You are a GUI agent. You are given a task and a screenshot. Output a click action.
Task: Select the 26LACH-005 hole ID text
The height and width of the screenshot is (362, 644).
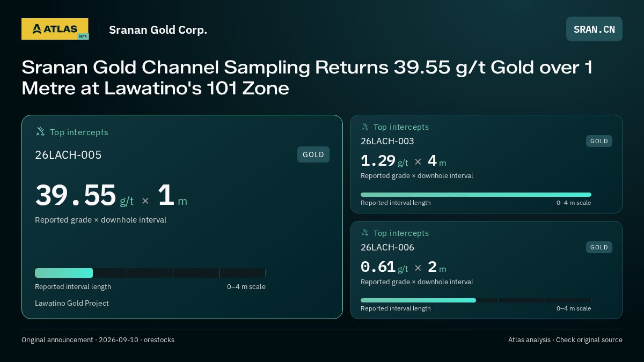[x=68, y=155]
